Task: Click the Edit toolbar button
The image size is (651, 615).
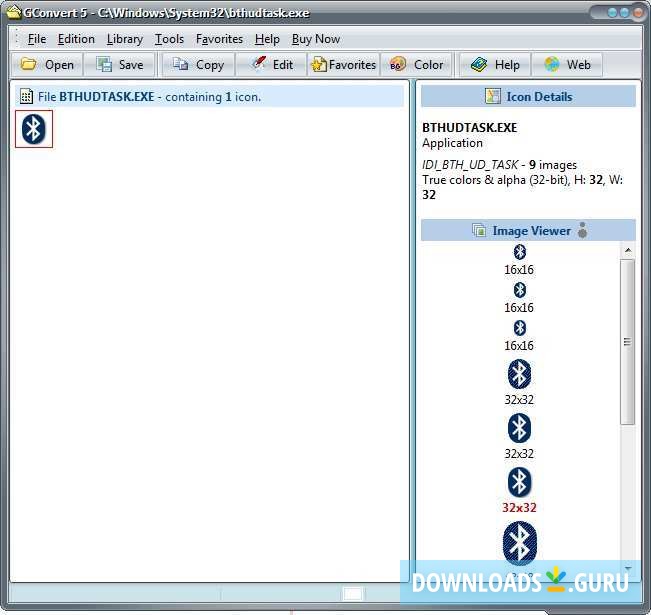Action: pos(272,65)
